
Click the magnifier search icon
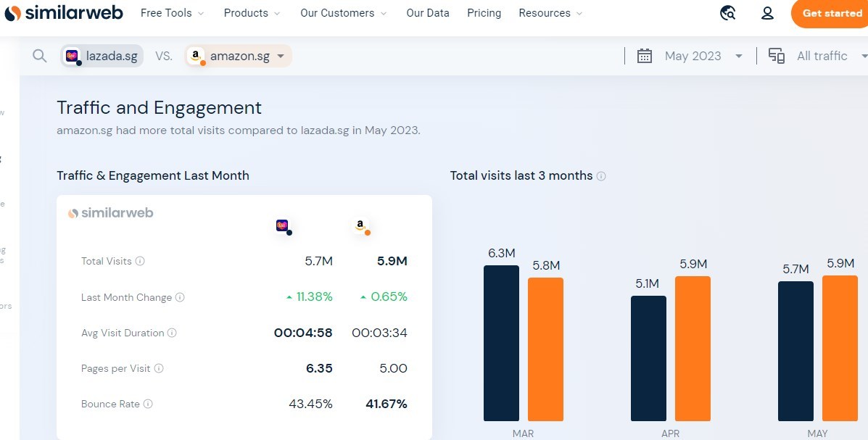(40, 56)
